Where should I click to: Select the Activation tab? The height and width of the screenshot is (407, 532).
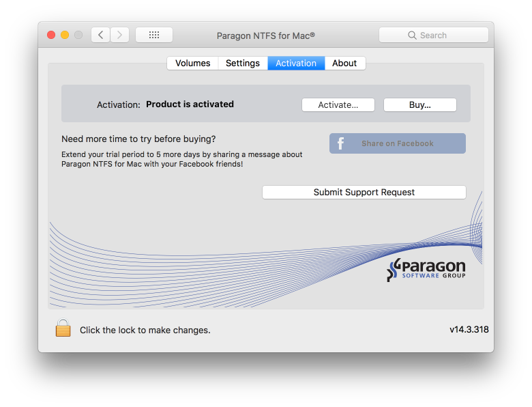point(296,64)
